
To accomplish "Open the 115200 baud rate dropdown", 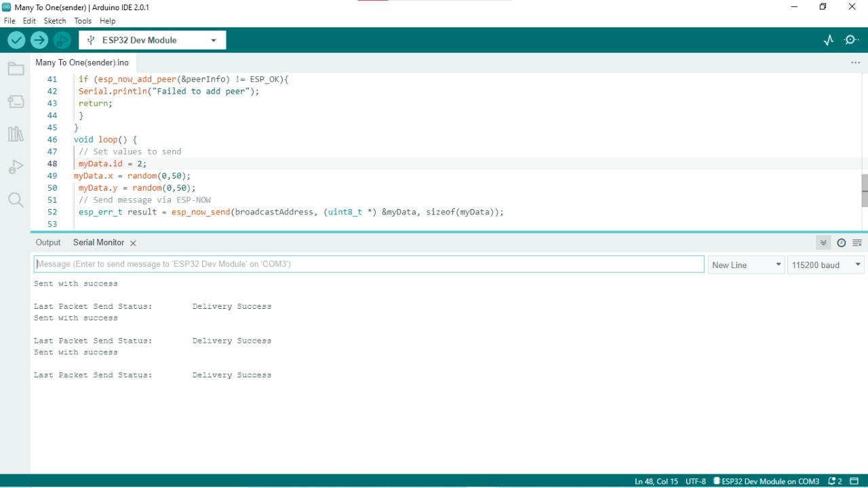I will [x=825, y=264].
